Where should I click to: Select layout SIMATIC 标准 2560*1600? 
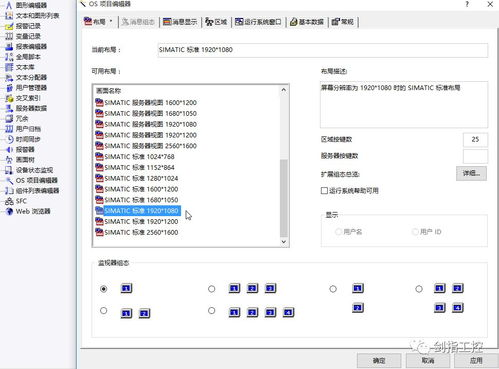point(136,232)
